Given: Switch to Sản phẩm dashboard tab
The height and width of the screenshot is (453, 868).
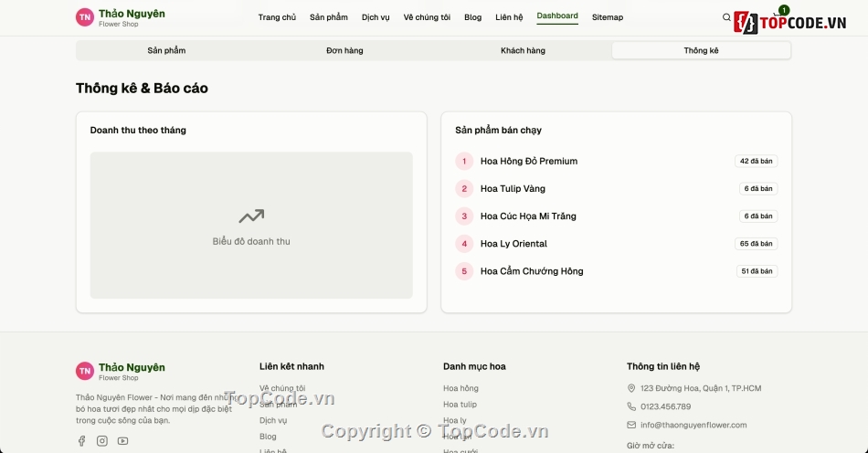Looking at the screenshot, I should [166, 50].
